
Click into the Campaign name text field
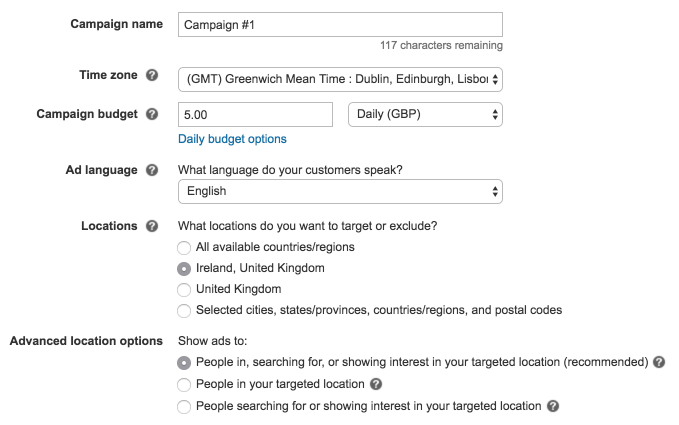pyautogui.click(x=339, y=25)
